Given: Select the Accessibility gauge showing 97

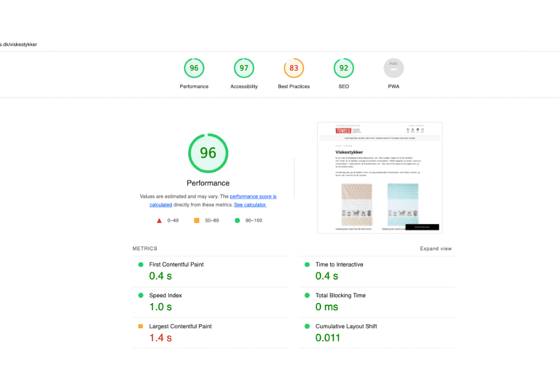Looking at the screenshot, I should tap(244, 68).
